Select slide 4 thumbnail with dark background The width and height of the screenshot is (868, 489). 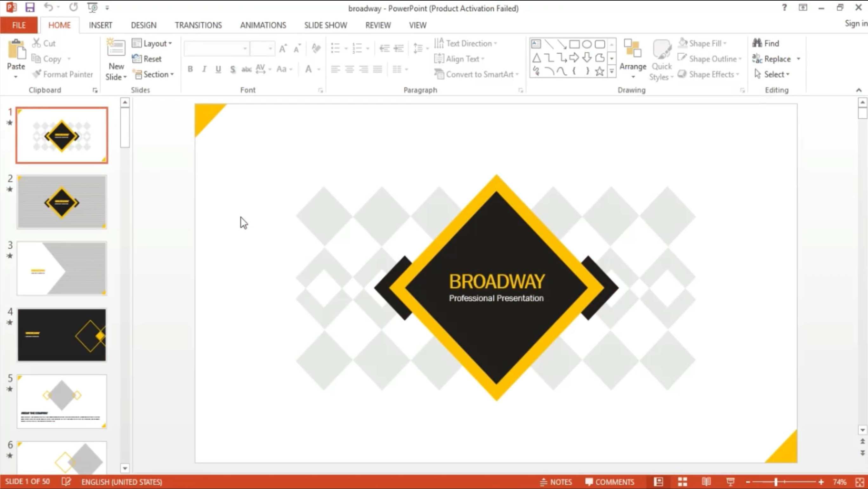coord(62,335)
